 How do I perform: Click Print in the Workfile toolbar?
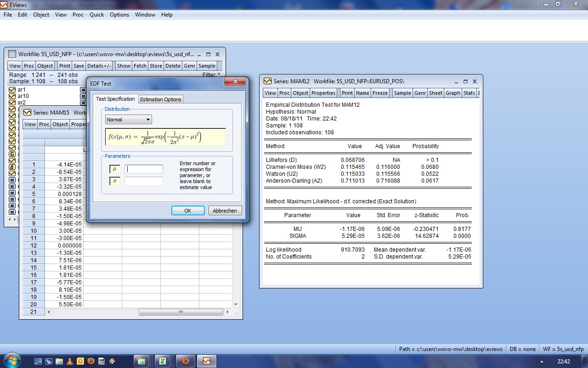(65, 66)
